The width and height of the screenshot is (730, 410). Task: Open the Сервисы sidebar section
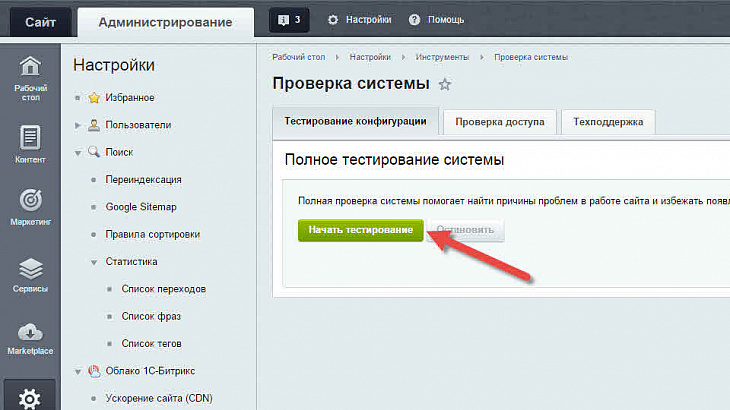[x=30, y=275]
